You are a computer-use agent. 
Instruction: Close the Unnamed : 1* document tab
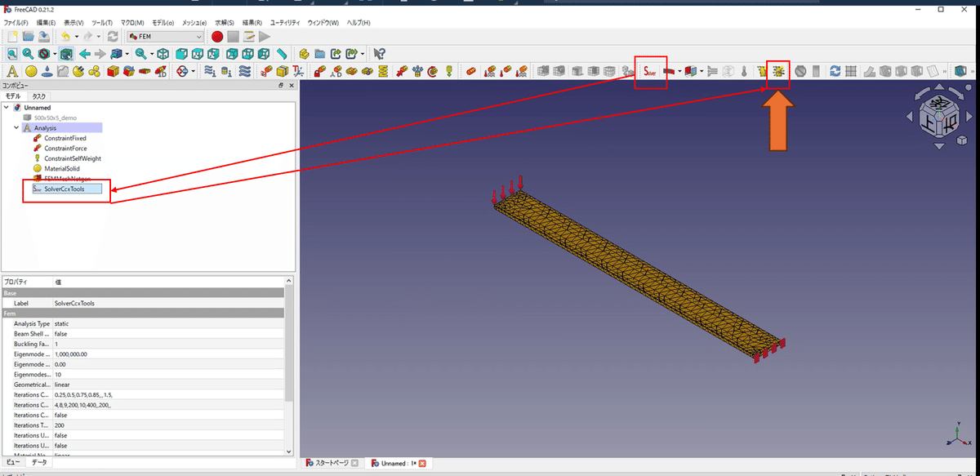[423, 464]
